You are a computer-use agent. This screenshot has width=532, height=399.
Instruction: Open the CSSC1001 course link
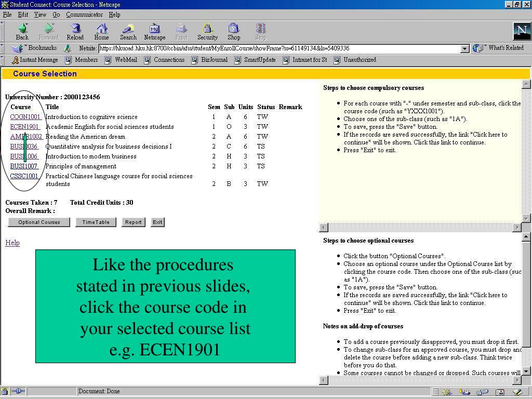24,176
